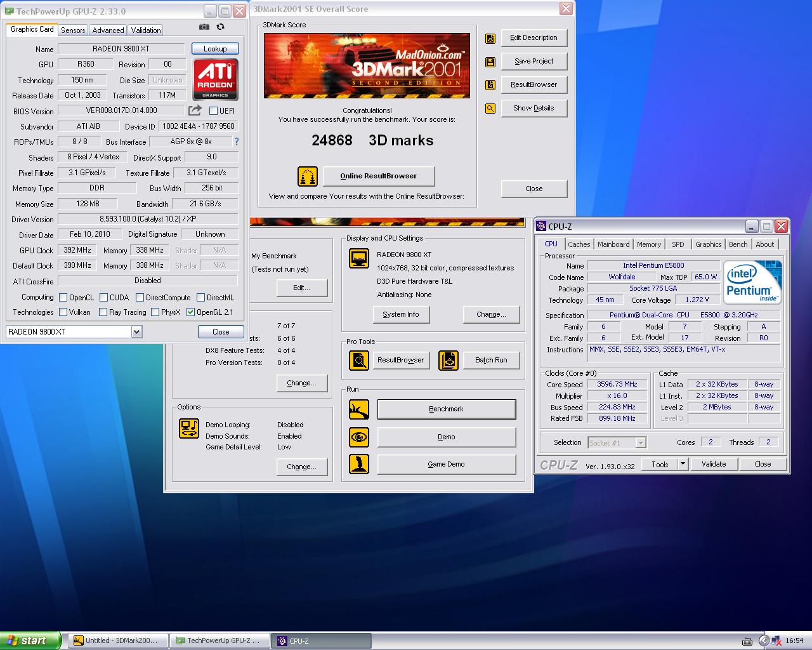Click the CPU-Z title bar icon
Screen dimensions: 812x650
(x=542, y=227)
